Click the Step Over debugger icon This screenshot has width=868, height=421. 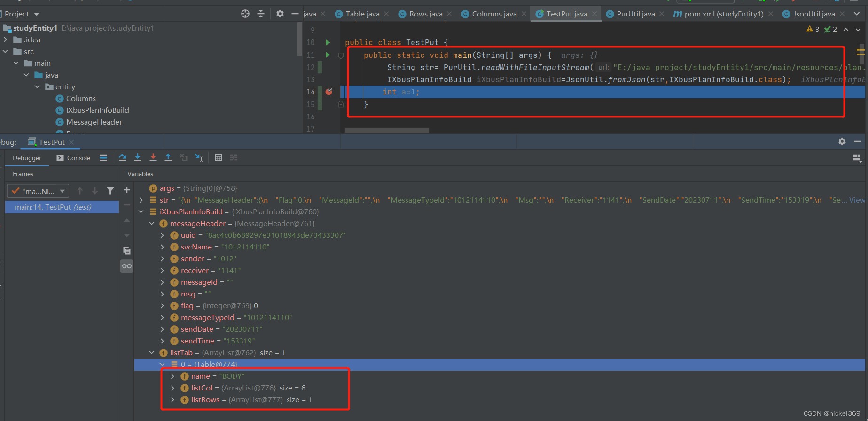tap(123, 157)
